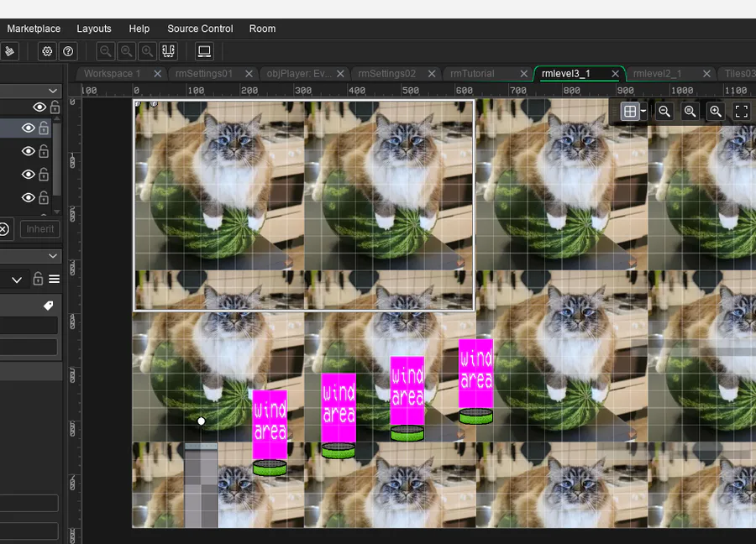Collapse the properties panel header chevron

click(53, 256)
